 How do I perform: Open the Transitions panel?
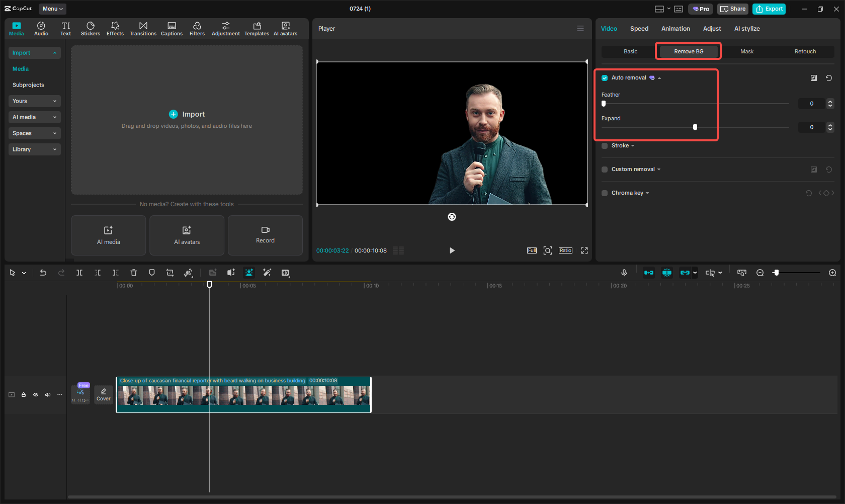[143, 28]
